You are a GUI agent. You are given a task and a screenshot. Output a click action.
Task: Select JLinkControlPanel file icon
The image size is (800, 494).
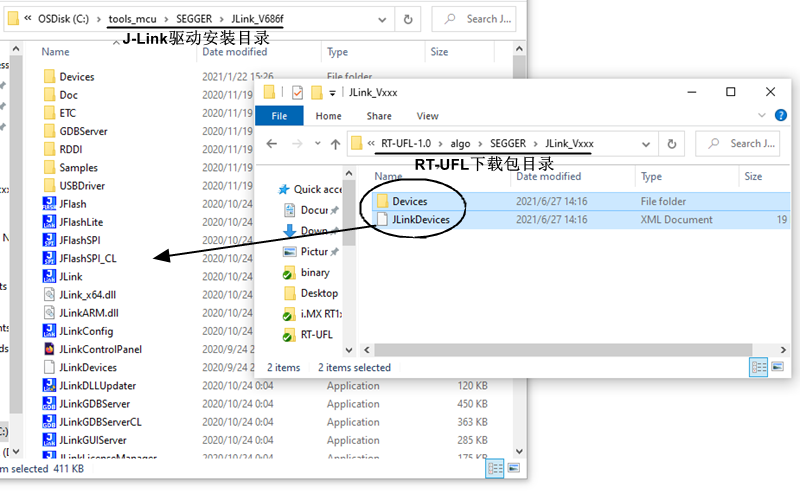tap(49, 349)
